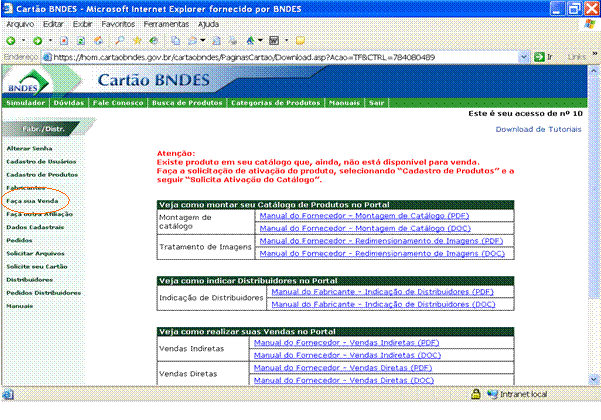
Task: Open Redimensionamento de Imagens (DOC) manual link
Action: coord(382,253)
